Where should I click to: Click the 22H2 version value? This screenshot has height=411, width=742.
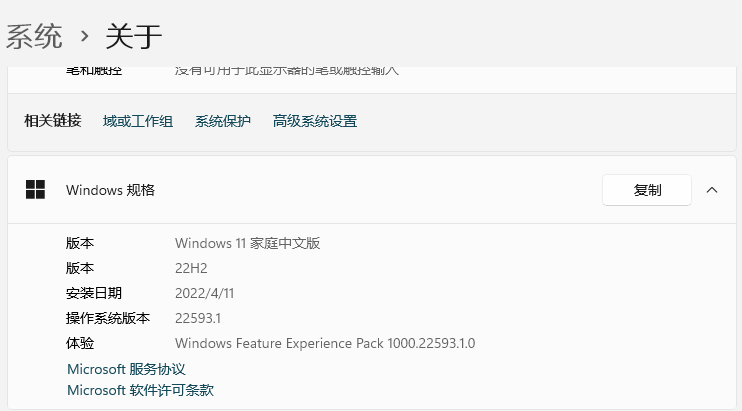point(189,268)
